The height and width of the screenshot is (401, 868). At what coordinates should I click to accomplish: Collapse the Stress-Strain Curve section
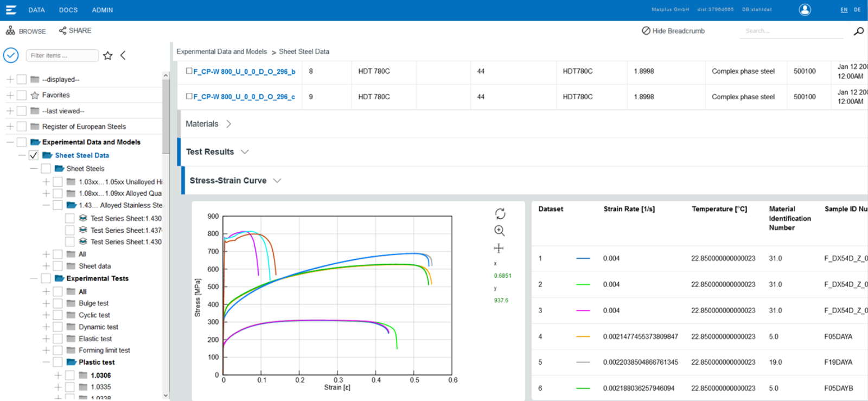coord(277,181)
